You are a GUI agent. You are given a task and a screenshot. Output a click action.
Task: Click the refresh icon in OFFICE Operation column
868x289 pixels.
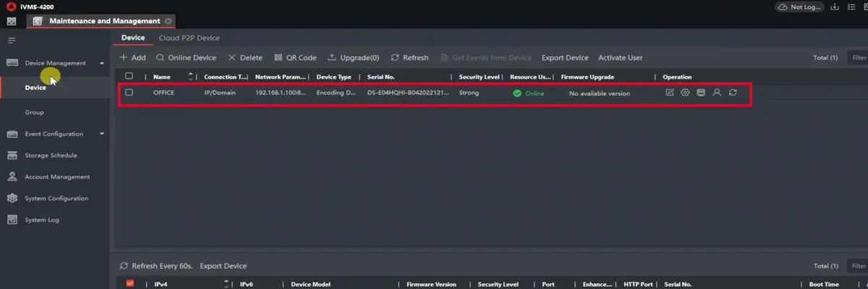[733, 92]
